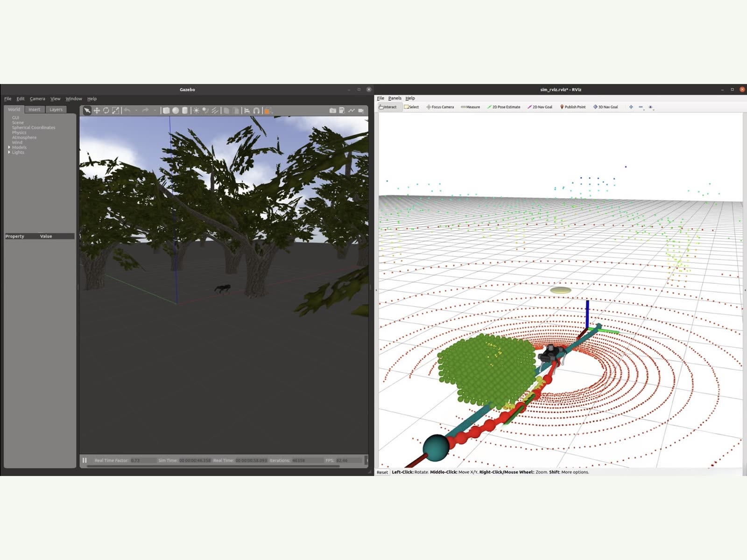Activate Focus Camera tool in RViz
Screen dimensions: 747x560
[x=440, y=107]
